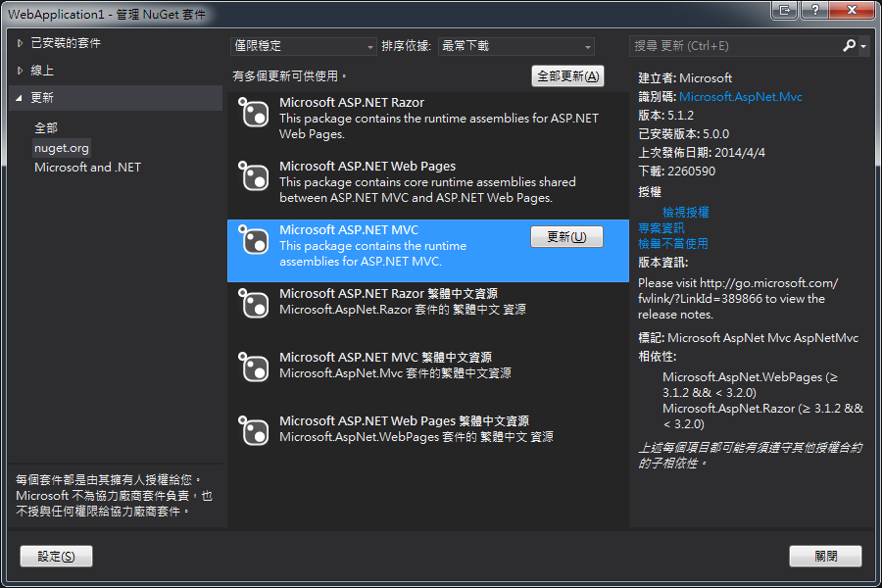This screenshot has width=882, height=588.
Task: Click the 全部更新(A) button
Action: 567,76
